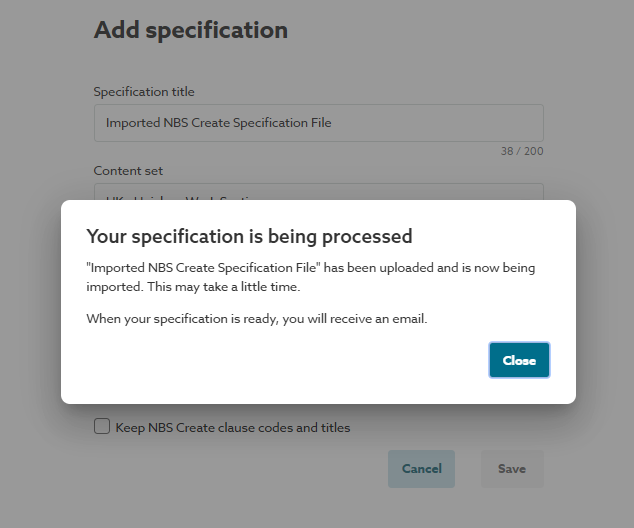Image resolution: width=634 pixels, height=528 pixels.
Task: Close the specification processing dialog
Action: point(519,360)
